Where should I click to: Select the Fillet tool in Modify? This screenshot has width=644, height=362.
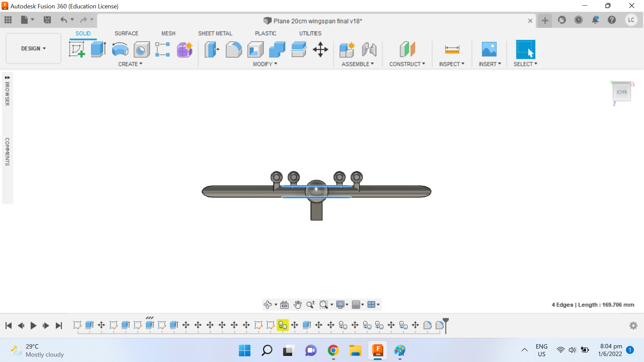click(234, 49)
